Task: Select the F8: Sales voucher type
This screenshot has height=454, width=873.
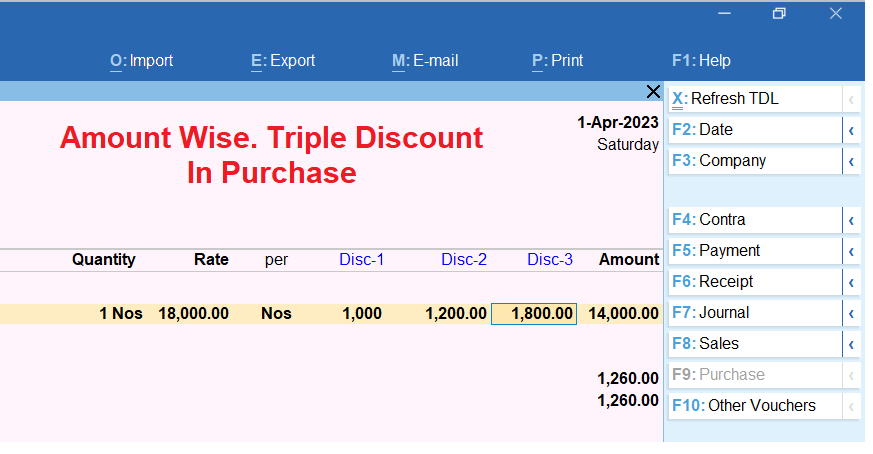Action: [755, 344]
